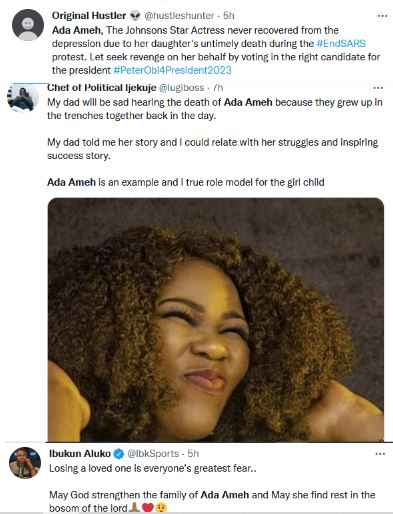The image size is (393, 514).
Task: Click the @lugiboss handle
Action: point(182,88)
